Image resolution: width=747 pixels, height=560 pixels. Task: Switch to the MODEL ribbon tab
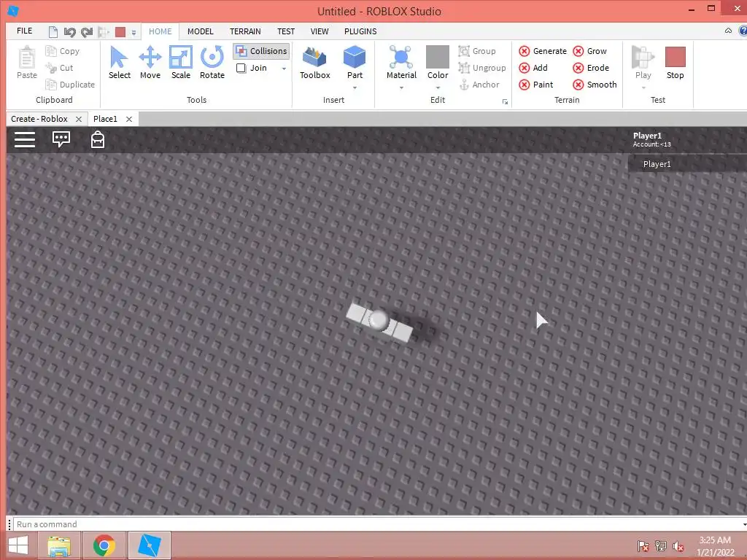[x=200, y=31]
